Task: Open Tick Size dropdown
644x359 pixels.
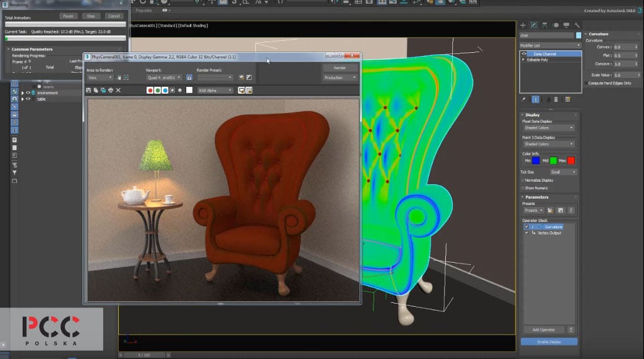Action: pyautogui.click(x=563, y=172)
